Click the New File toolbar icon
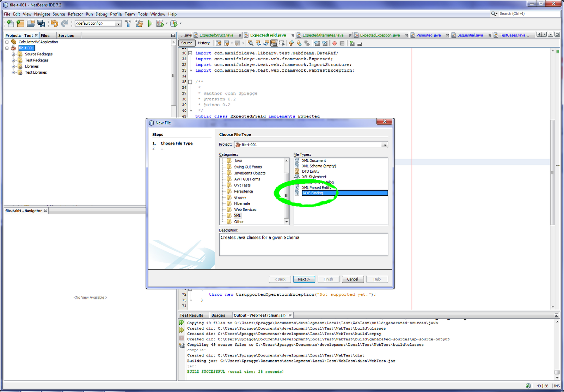This screenshot has width=564, height=392. pyautogui.click(x=10, y=24)
